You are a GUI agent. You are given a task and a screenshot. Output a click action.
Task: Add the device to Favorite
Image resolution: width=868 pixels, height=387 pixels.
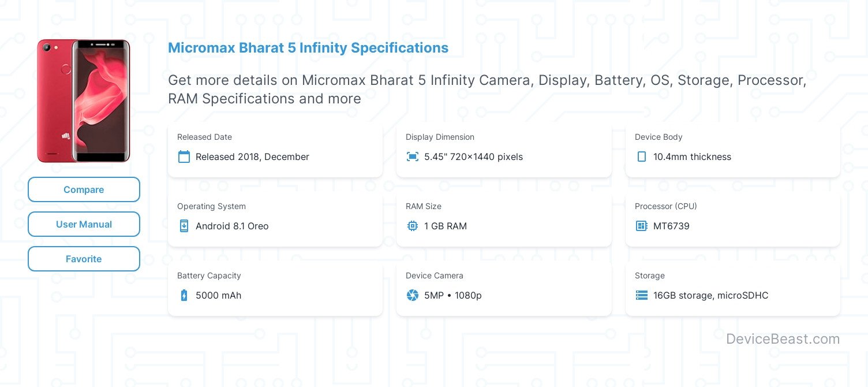[84, 259]
